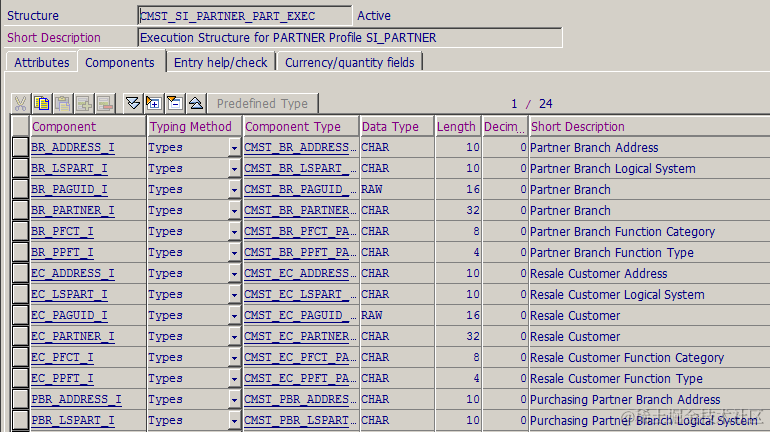Open Typing Method dropdown for EC_LSPART_I
Screen dimensions: 770x432
coord(234,295)
